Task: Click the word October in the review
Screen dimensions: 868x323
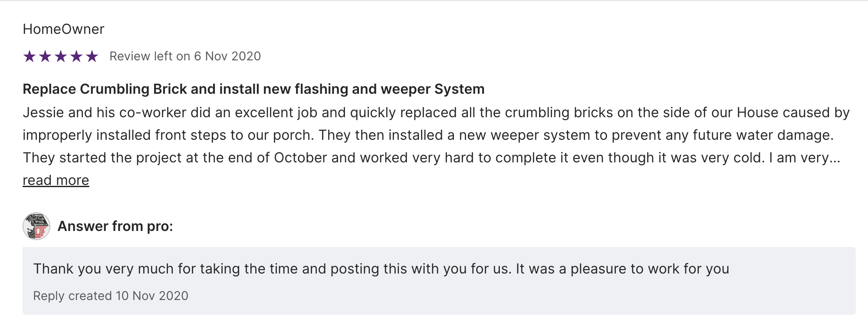Action: 300,158
